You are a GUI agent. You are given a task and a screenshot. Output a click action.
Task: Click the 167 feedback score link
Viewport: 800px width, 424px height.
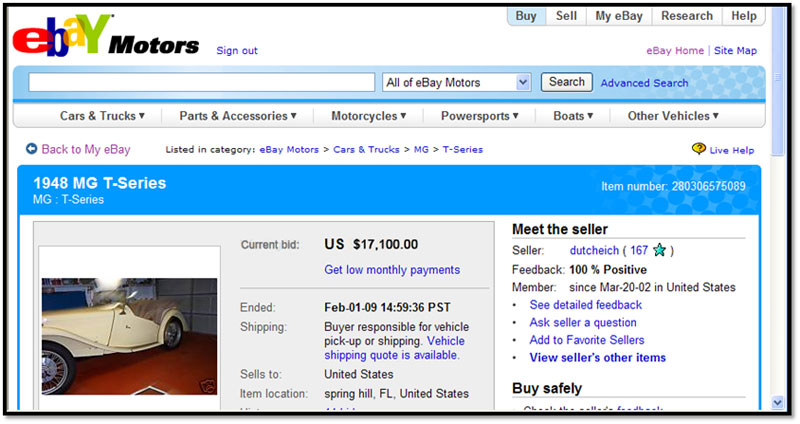(x=639, y=251)
